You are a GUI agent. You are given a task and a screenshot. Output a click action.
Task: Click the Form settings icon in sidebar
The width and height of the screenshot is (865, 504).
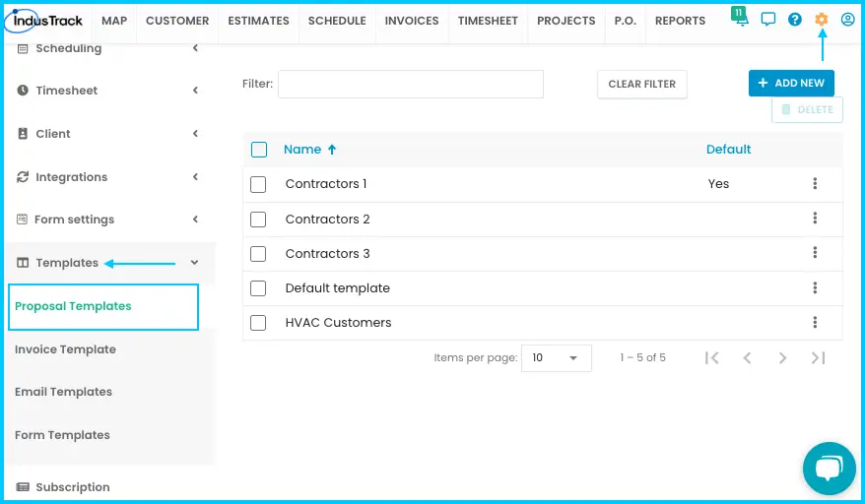(22, 220)
